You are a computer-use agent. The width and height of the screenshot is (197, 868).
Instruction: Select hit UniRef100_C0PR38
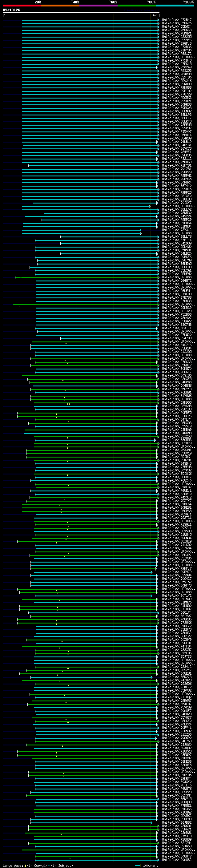(177, 104)
